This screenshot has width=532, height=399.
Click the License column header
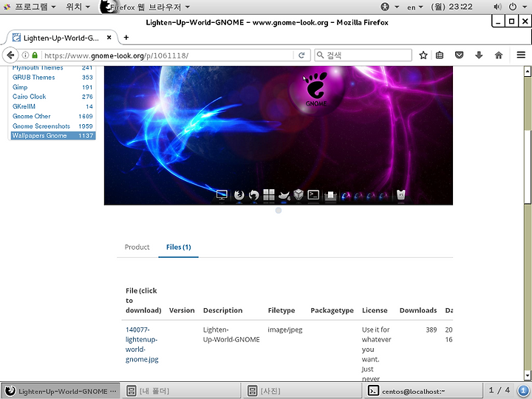[x=375, y=310]
